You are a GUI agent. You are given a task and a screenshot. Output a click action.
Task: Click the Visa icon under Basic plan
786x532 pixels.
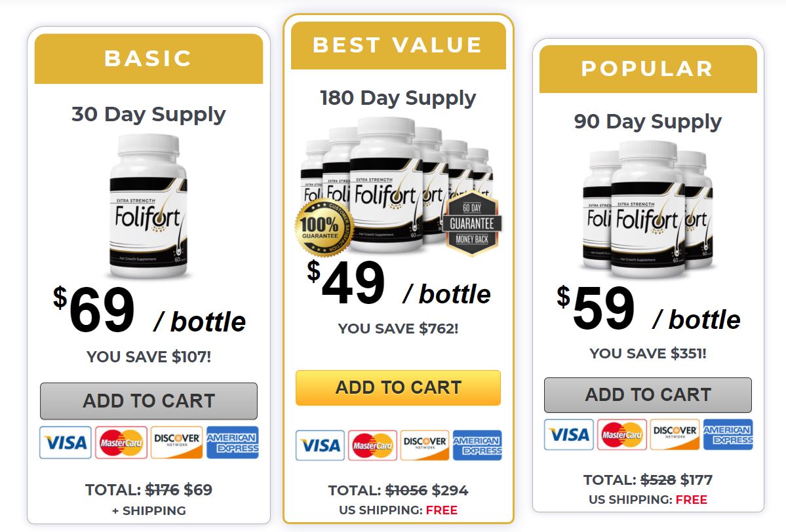65,442
